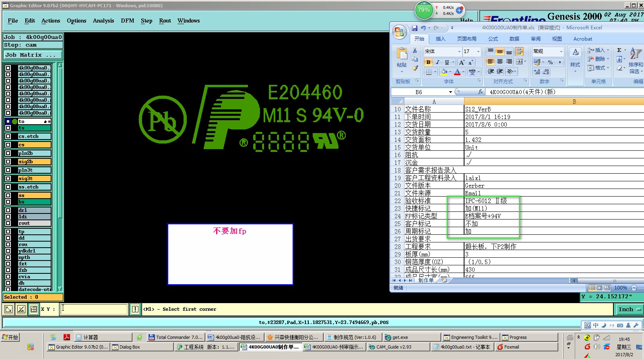The width and height of the screenshot is (644, 359).
Task: Click the yellow fill color swatch button
Action: [x=444, y=72]
